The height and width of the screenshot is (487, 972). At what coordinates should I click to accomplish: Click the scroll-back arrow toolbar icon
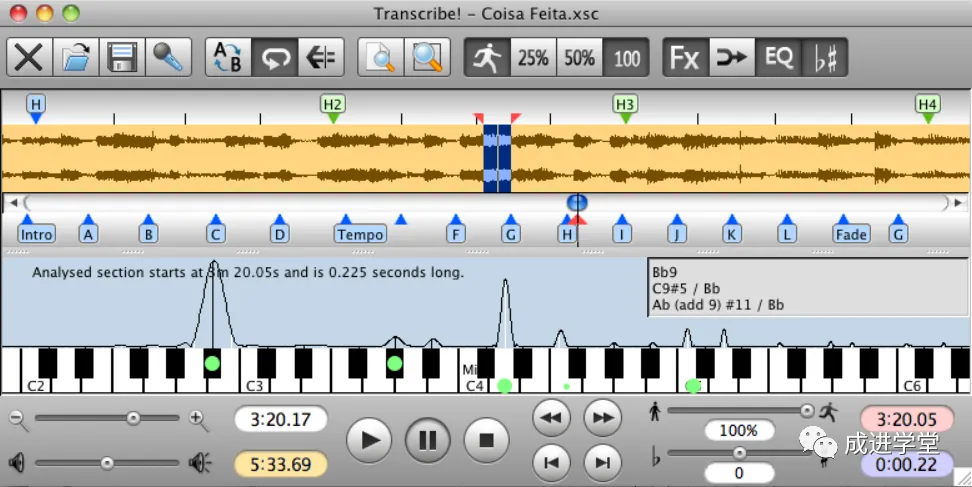click(320, 58)
